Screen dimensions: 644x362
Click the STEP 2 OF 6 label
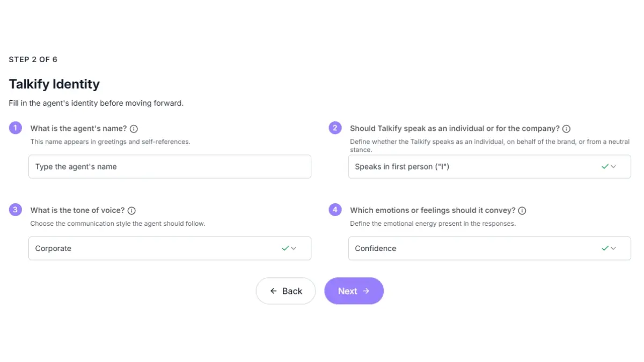[33, 60]
